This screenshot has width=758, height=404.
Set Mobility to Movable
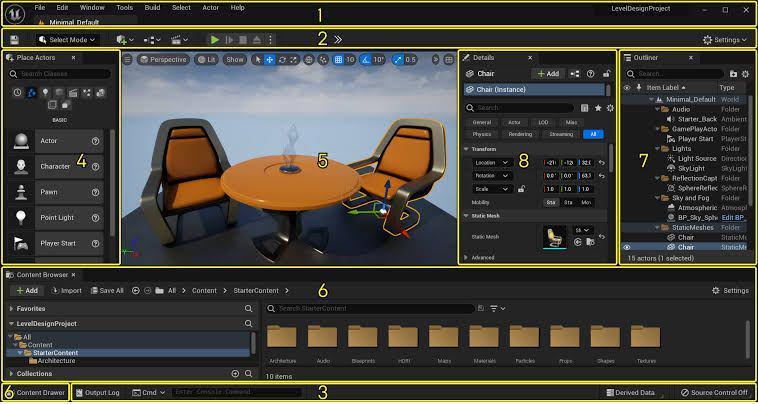(586, 202)
